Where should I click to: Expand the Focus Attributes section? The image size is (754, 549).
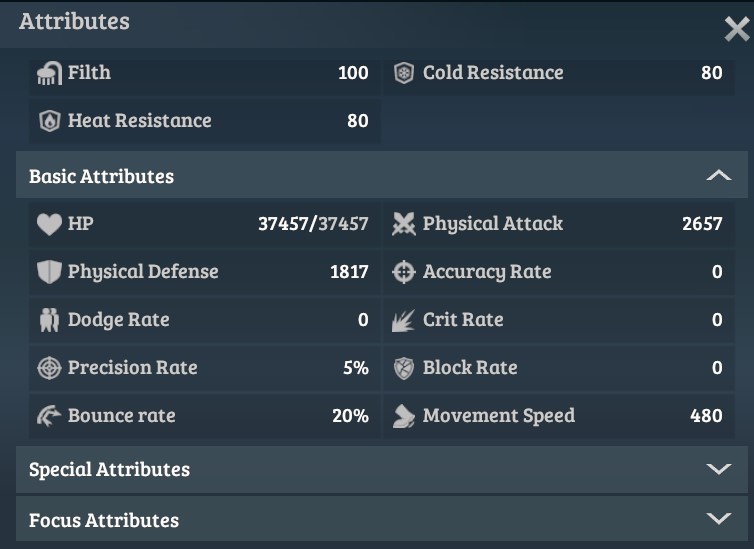coord(718,519)
